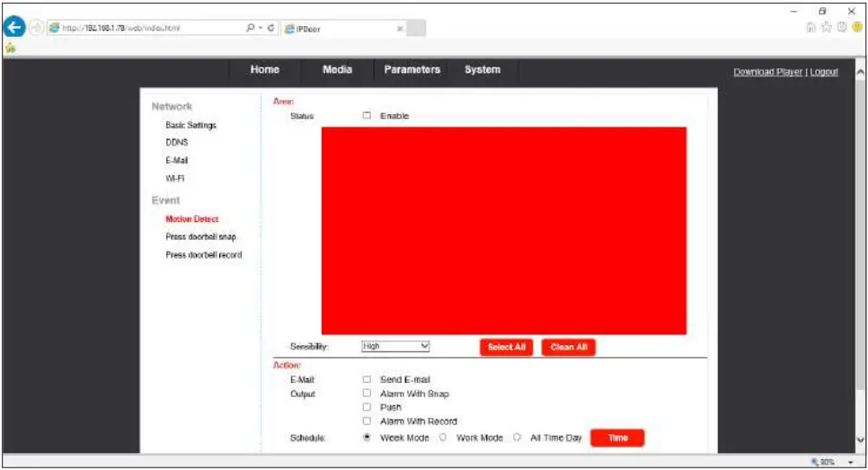This screenshot has height=470, width=868.
Task: Click the red Time button
Action: coord(617,438)
